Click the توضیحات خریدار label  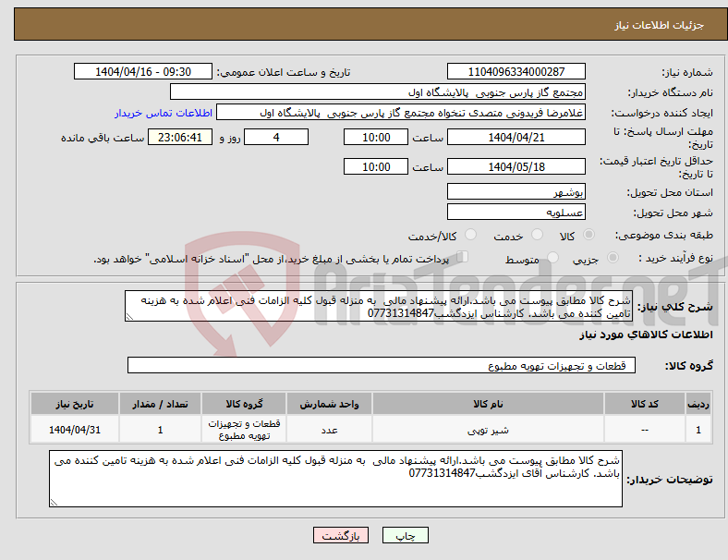coord(670,480)
